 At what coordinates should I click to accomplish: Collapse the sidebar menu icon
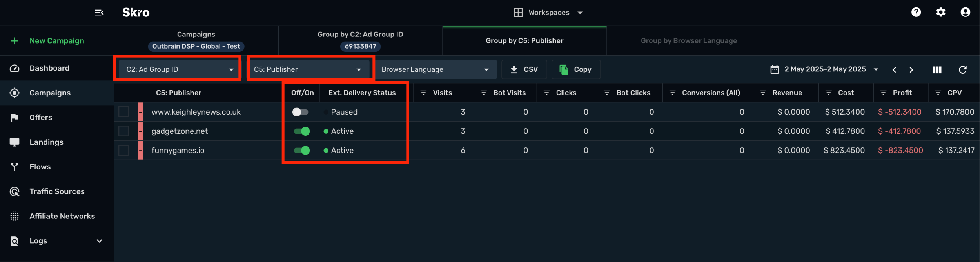tap(99, 13)
